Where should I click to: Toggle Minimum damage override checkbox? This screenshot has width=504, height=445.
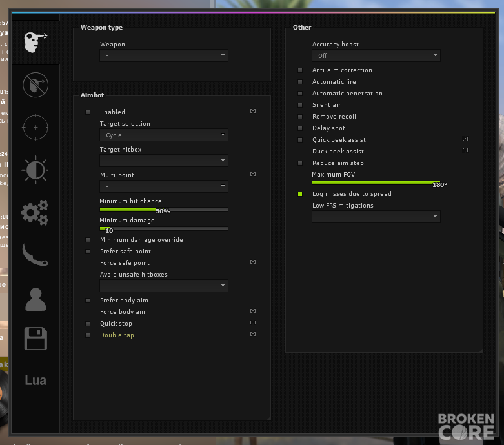click(x=88, y=240)
